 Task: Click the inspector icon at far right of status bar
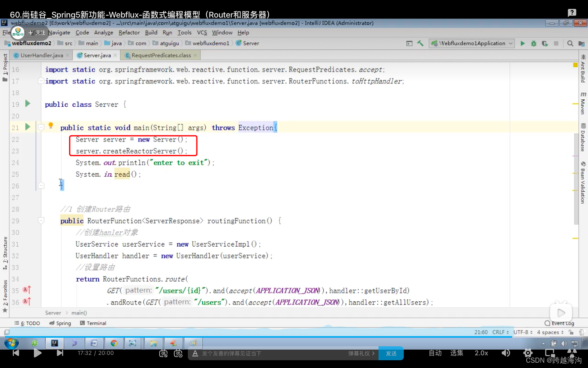click(x=581, y=332)
